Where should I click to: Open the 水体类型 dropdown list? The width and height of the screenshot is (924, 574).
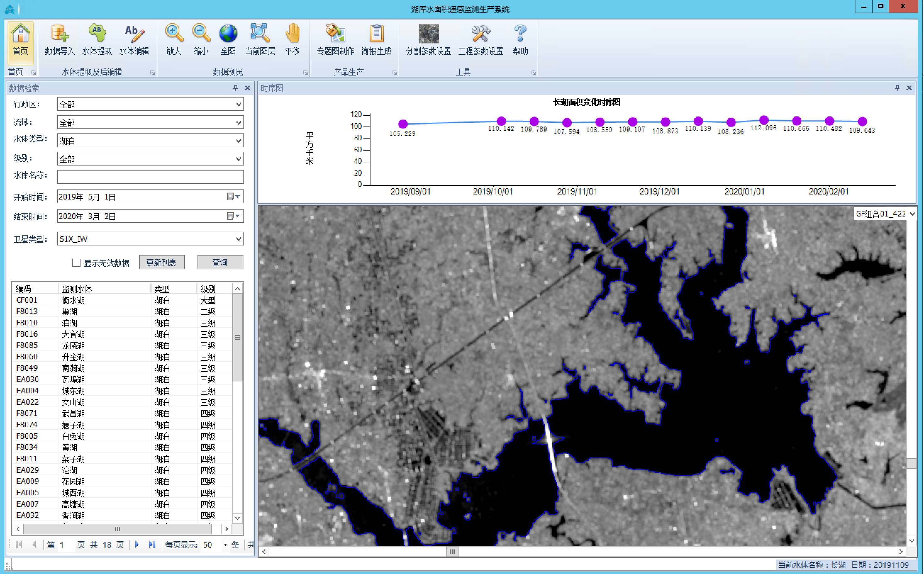pos(238,141)
